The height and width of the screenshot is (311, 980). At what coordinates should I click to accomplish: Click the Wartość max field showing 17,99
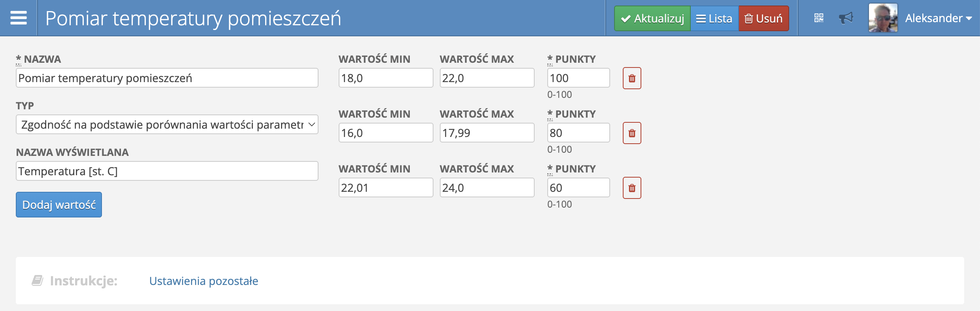coord(487,133)
